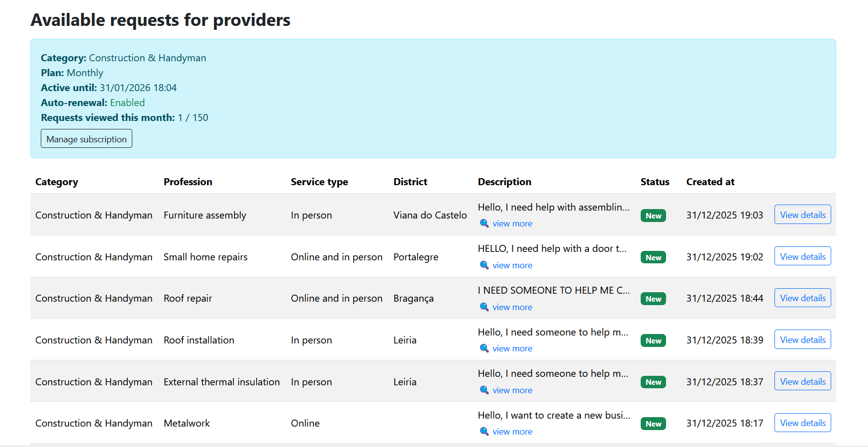
Task: Click the Profession column header
Action: [188, 182]
